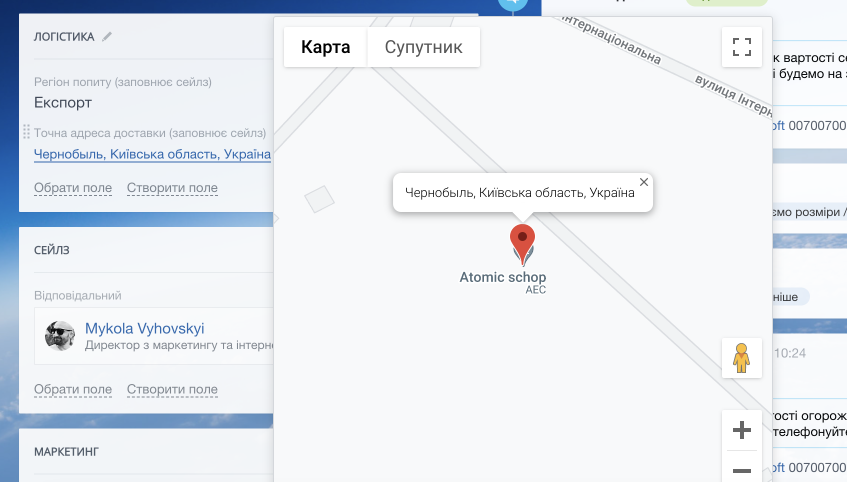Open Mykola Vyhovskyi's profile name link
The height and width of the screenshot is (482, 847).
tap(145, 328)
